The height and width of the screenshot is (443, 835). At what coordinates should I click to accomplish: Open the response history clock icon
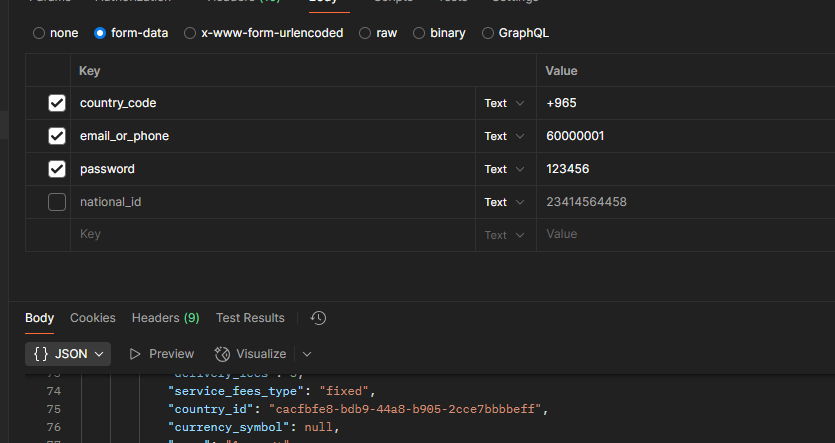(x=318, y=318)
